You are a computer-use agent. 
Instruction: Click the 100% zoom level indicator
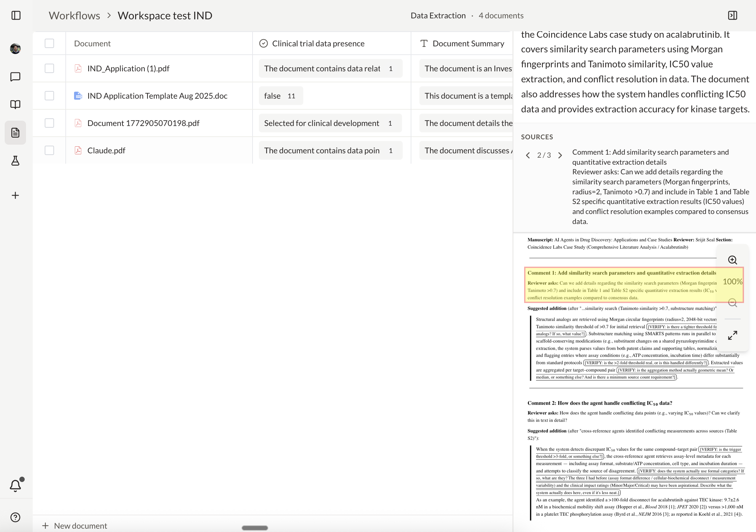(733, 282)
